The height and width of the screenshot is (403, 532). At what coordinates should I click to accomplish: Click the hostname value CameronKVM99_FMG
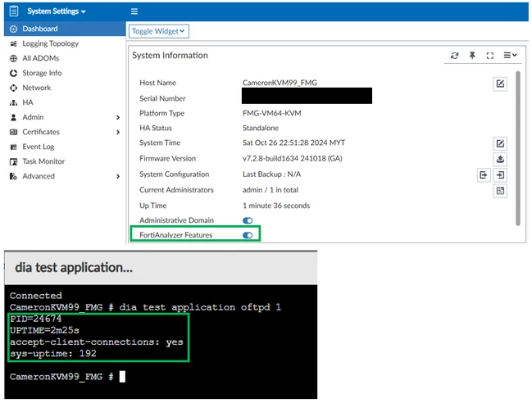coord(280,83)
